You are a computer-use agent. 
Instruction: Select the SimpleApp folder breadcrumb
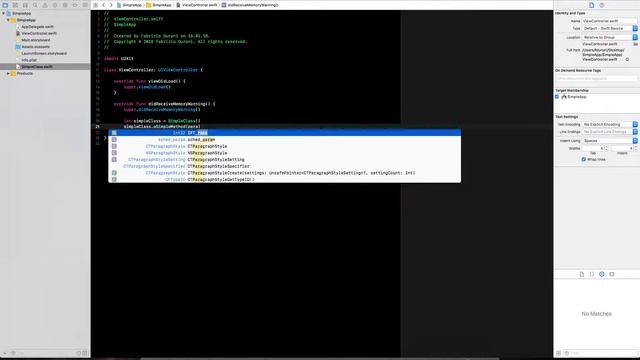coord(159,5)
